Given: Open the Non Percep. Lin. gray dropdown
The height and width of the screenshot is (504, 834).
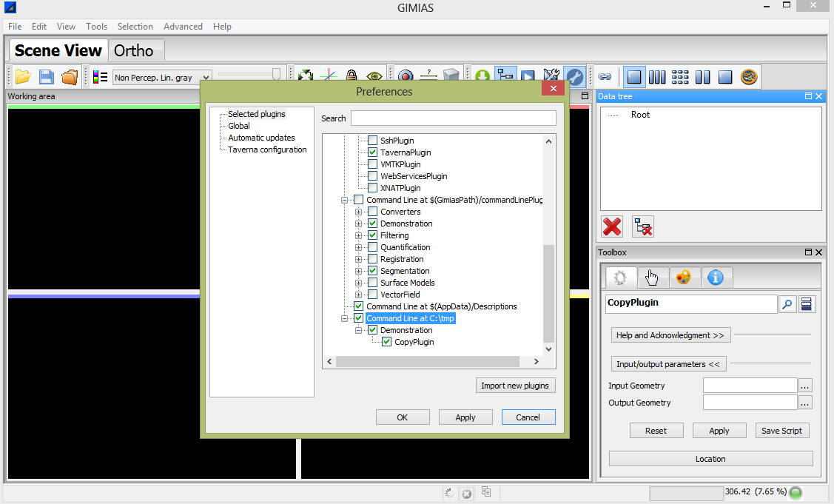Looking at the screenshot, I should 205,77.
